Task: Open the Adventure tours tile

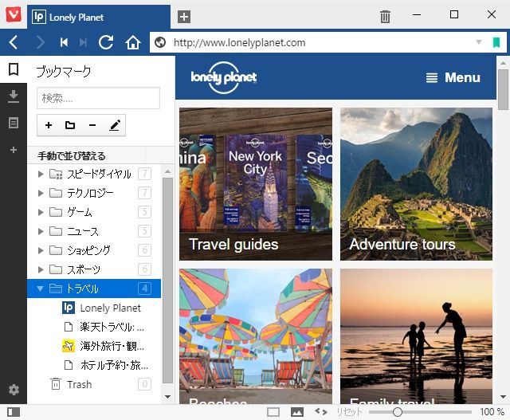Action: pos(416,184)
